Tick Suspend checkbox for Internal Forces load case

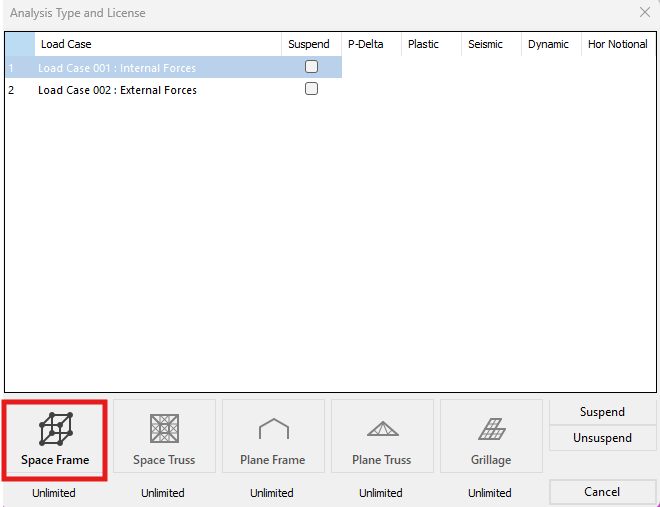[x=311, y=67]
